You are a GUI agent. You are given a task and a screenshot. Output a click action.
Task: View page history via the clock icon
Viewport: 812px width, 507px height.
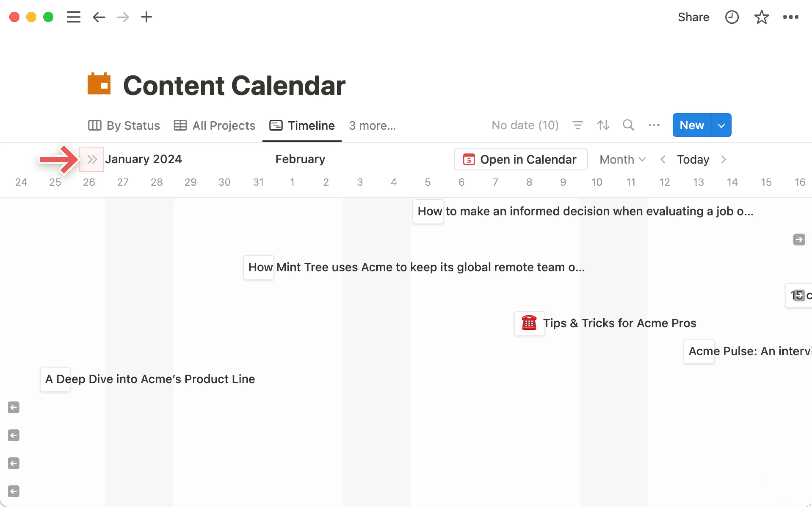[x=732, y=17]
